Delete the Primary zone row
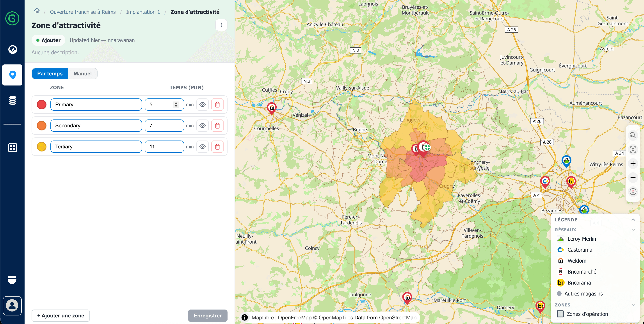Viewport: 644px width, 324px height. (x=217, y=105)
